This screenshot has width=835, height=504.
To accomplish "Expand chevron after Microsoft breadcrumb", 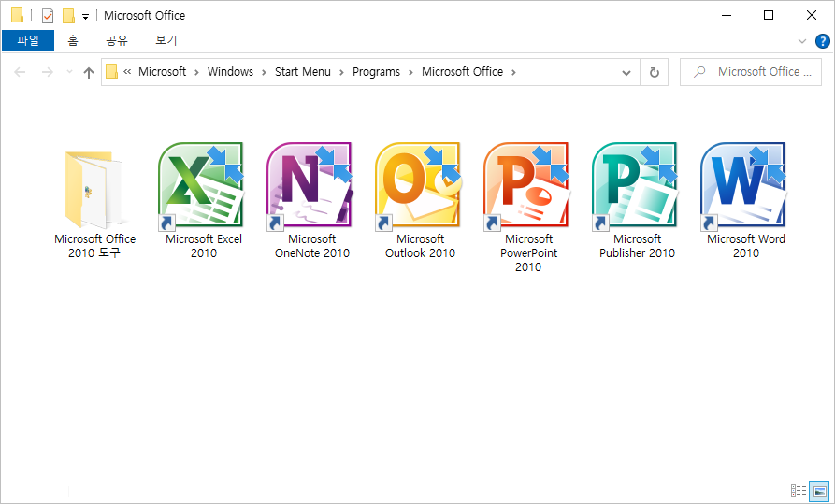I will click(196, 72).
